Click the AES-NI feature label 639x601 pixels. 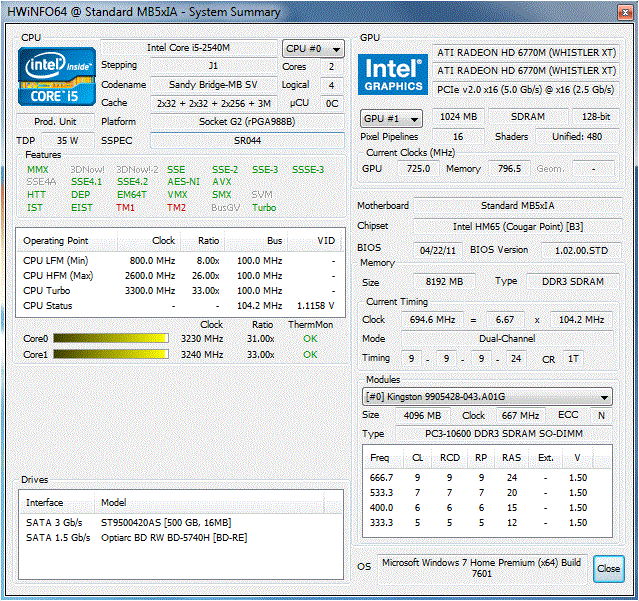(x=183, y=182)
